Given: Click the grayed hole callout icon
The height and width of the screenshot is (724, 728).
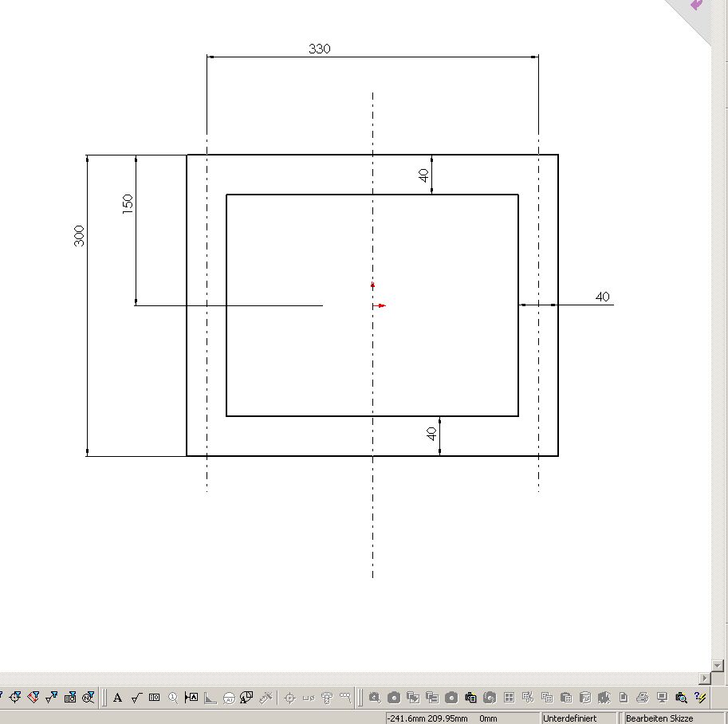Looking at the screenshot, I should pos(309,698).
